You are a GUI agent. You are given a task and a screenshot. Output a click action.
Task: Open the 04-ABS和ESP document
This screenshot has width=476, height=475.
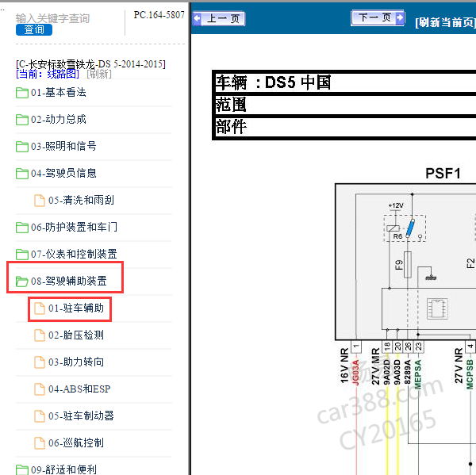[x=79, y=389]
